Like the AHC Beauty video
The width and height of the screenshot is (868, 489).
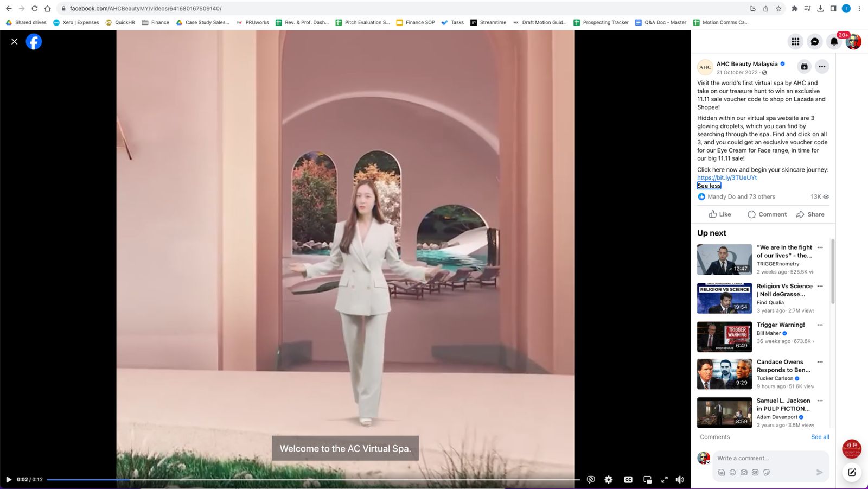(x=720, y=214)
